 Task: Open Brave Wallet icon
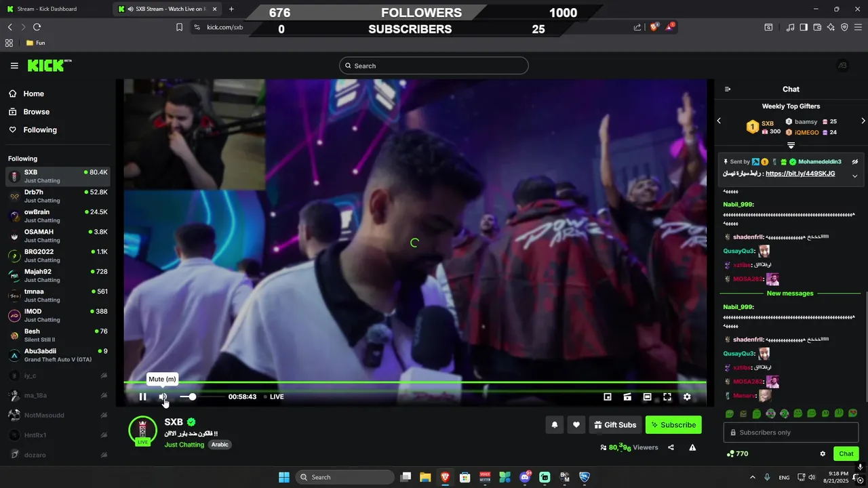pyautogui.click(x=817, y=27)
